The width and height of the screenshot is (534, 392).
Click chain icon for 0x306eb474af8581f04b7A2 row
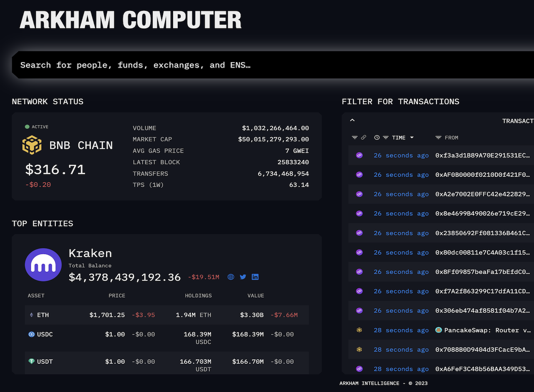(x=359, y=311)
